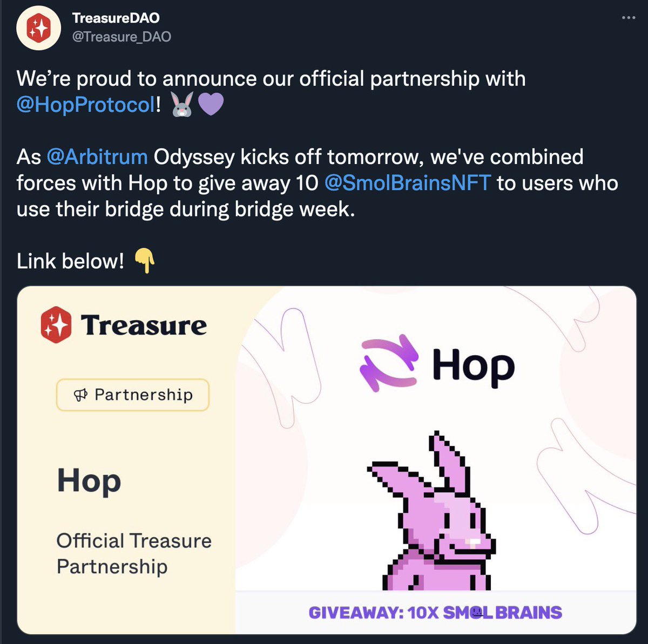Click the bold Hop heading on the card
This screenshot has width=648, height=644.
coord(89,482)
